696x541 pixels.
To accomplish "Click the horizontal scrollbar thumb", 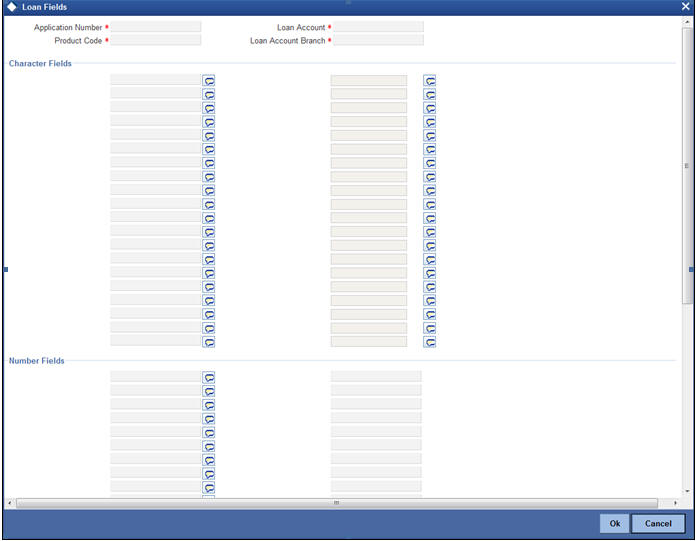I will [337, 503].
